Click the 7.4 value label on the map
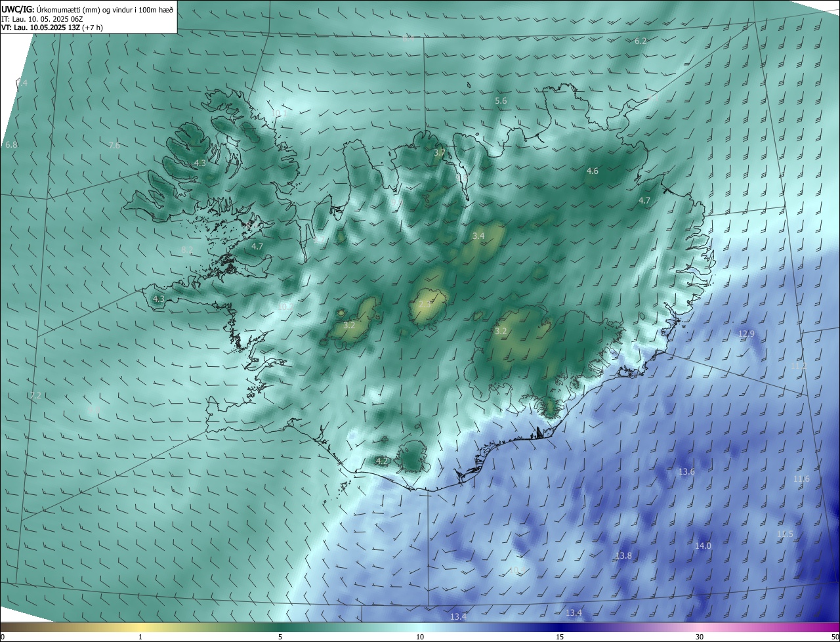 (x=22, y=83)
